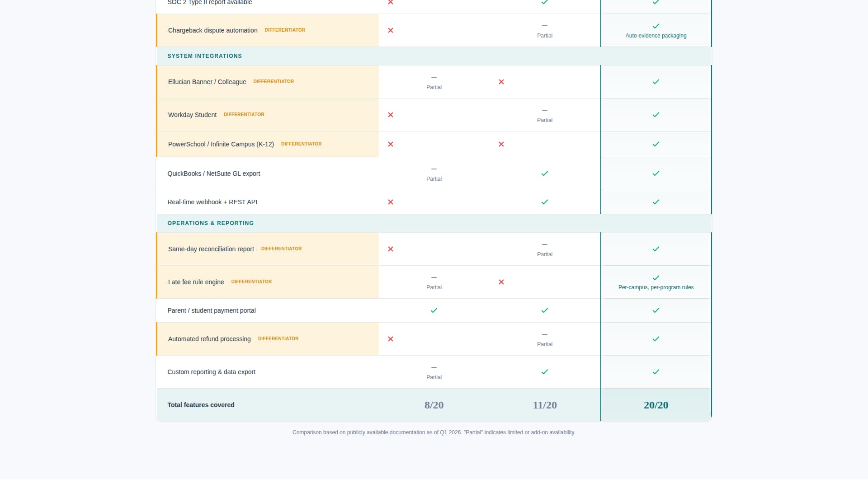Click the Partial dash in Workday Student row
The height and width of the screenshot is (488, 868).
click(545, 111)
